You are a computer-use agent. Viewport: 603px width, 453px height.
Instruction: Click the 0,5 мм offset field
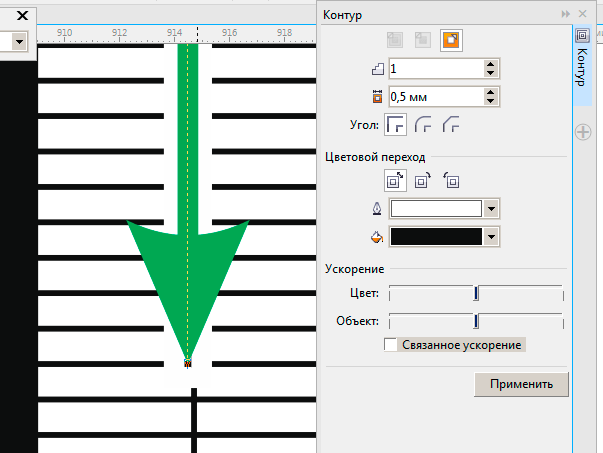pos(436,97)
